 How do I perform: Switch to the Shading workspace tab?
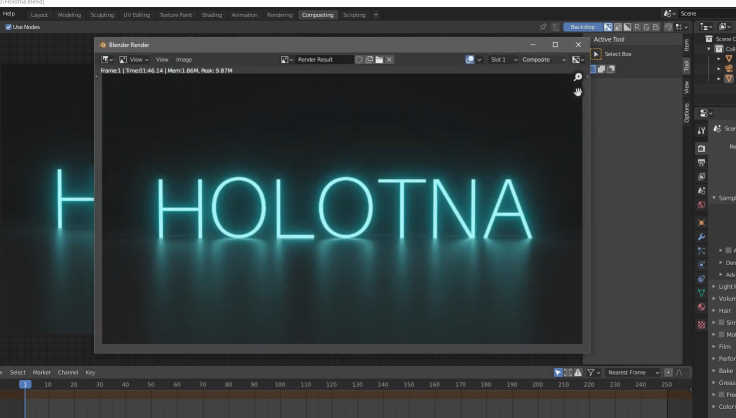pyautogui.click(x=212, y=15)
